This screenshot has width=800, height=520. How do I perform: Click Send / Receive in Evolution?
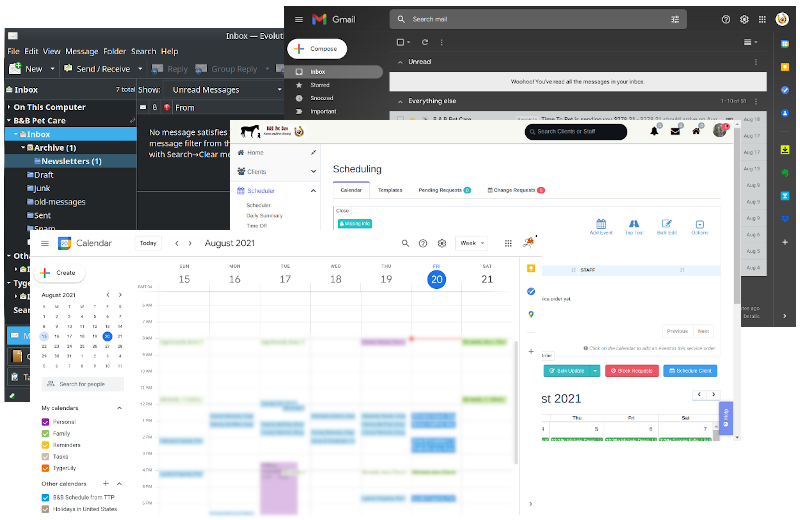(x=98, y=69)
